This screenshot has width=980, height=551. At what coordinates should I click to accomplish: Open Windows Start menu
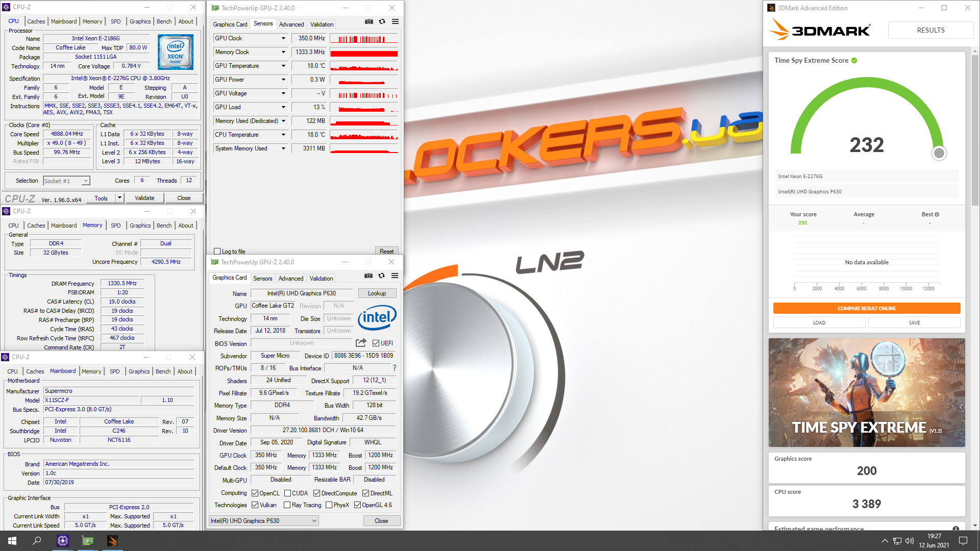click(12, 541)
